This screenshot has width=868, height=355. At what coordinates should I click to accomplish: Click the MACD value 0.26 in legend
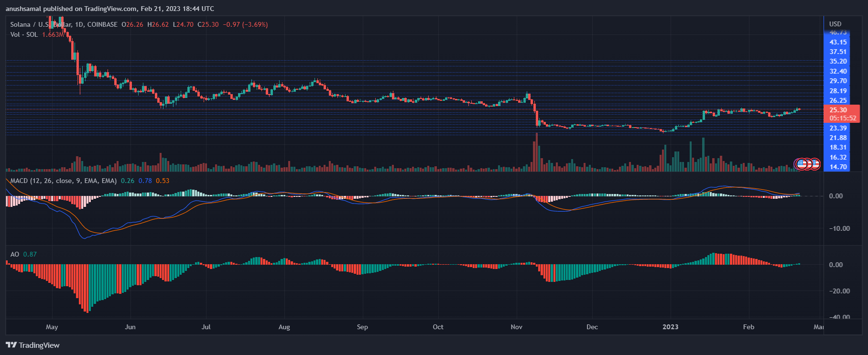tap(128, 181)
